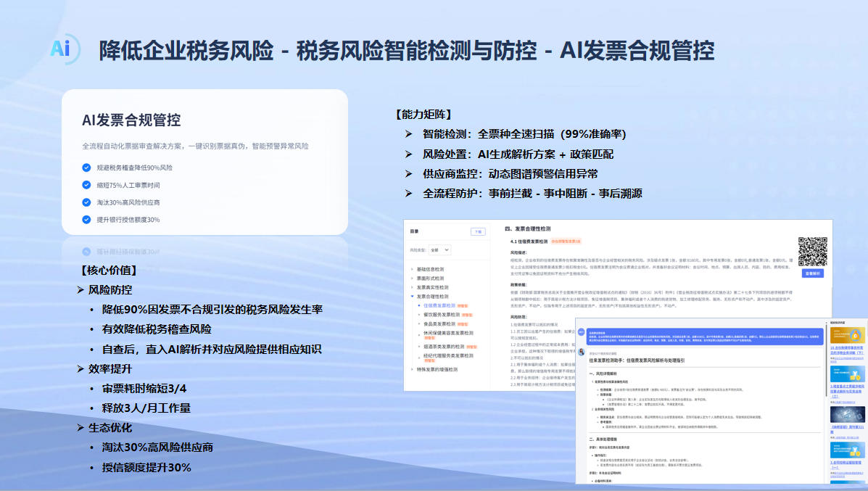Click the text 释放3人/月工作量
This screenshot has width=868, height=491.
146,408
